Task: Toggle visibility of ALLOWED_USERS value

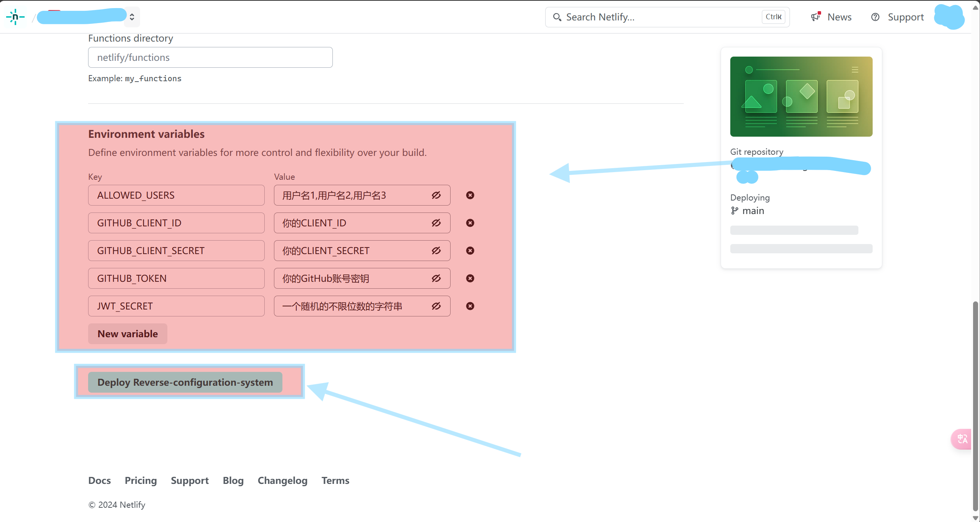Action: pos(436,195)
